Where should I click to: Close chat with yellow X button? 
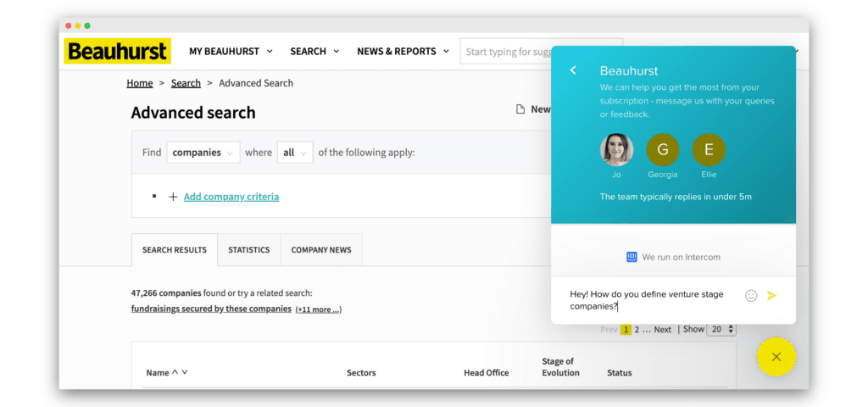click(x=776, y=357)
